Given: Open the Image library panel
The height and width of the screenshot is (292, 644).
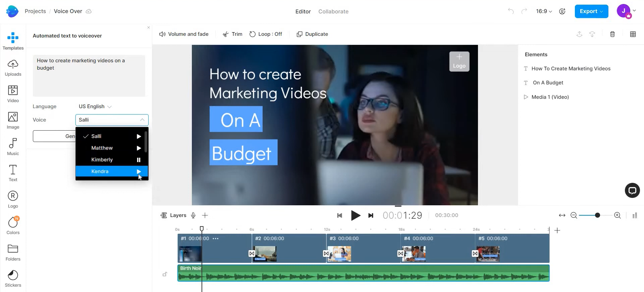Looking at the screenshot, I should click(13, 121).
